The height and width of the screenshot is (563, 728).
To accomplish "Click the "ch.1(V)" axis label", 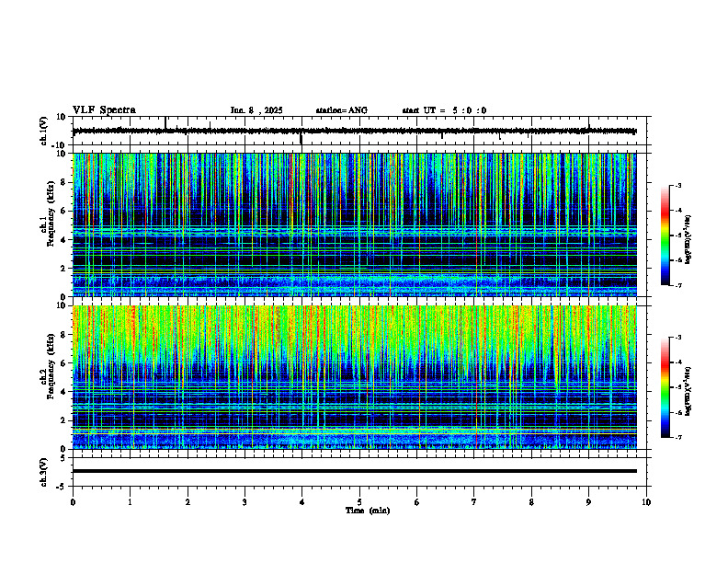I will (44, 131).
